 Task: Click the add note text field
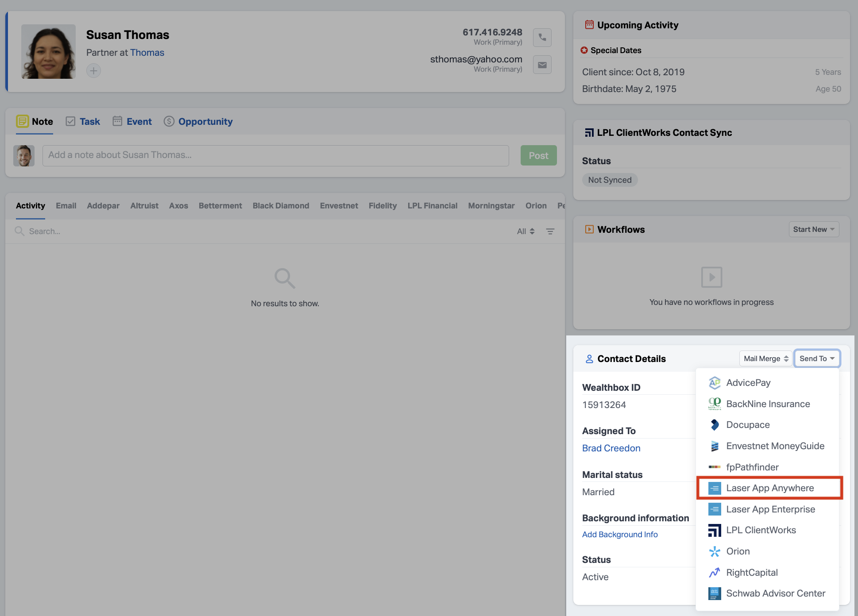(x=275, y=155)
